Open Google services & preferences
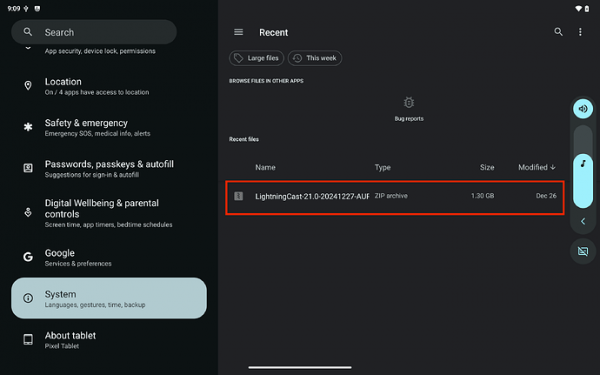The width and height of the screenshot is (600, 375). tap(109, 258)
